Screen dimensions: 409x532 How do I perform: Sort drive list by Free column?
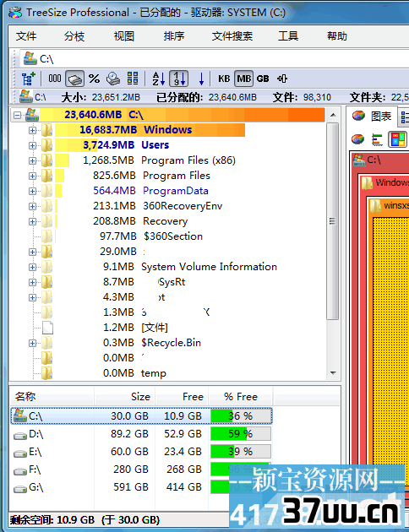pyautogui.click(x=182, y=396)
